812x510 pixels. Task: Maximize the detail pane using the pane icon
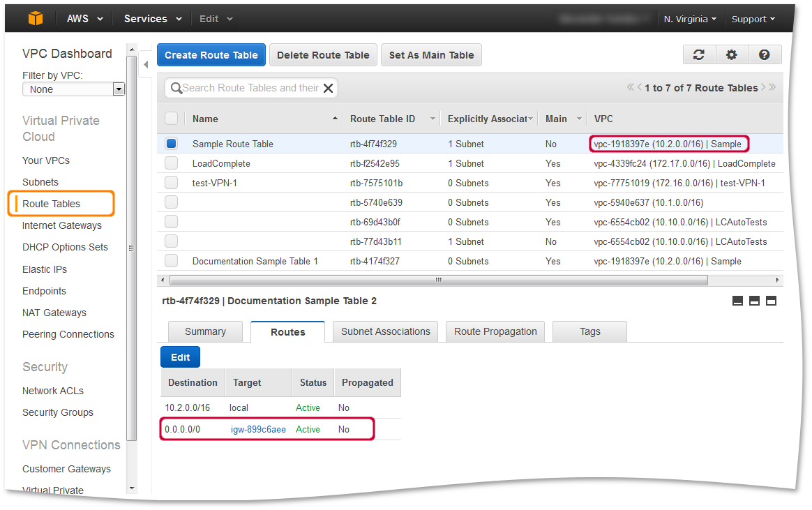tap(771, 301)
